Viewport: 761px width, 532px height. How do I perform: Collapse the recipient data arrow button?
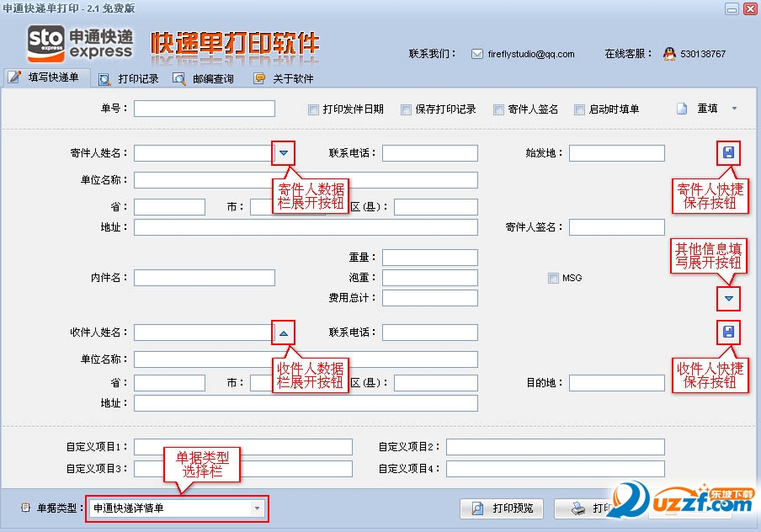(284, 333)
